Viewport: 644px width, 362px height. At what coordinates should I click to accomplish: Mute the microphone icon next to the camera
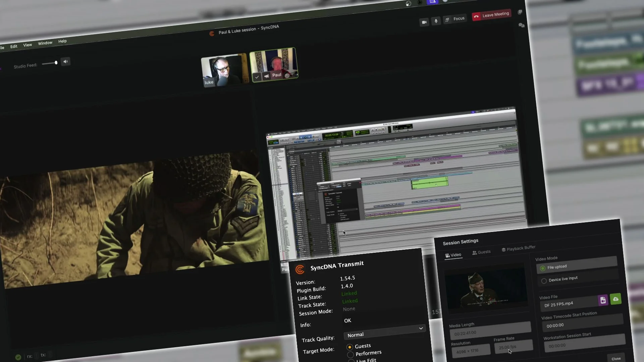(436, 21)
